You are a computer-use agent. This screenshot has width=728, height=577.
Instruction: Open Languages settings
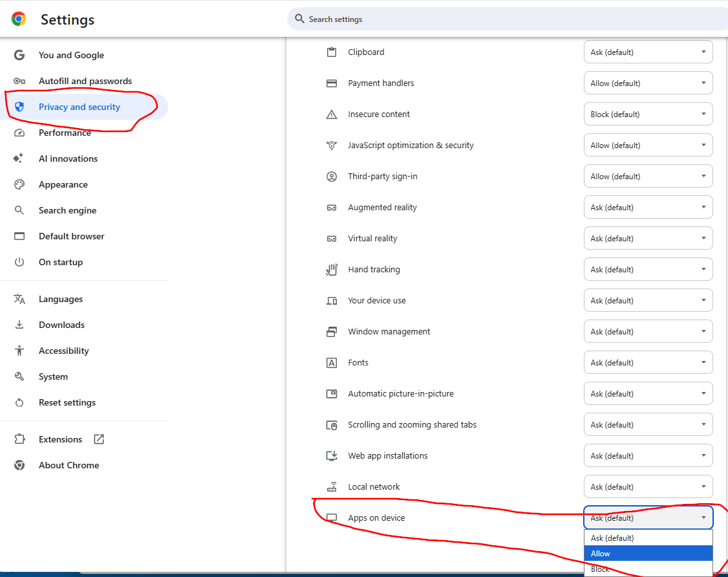pos(61,299)
